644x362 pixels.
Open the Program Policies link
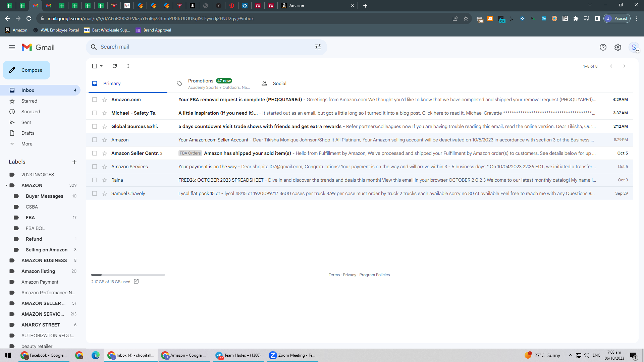pyautogui.click(x=375, y=275)
